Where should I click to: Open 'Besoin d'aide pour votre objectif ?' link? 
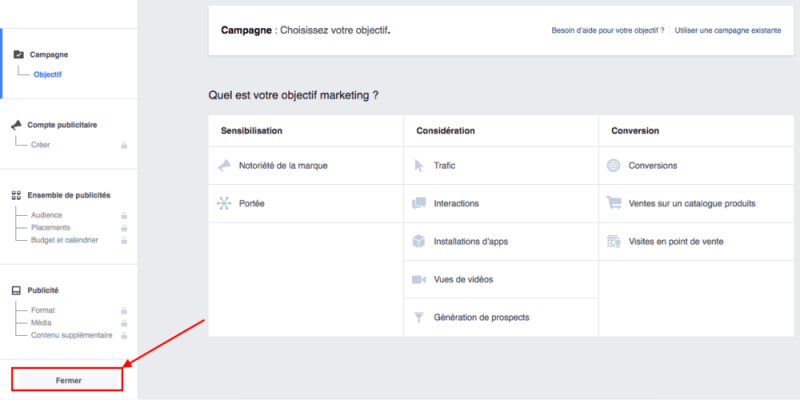point(608,31)
